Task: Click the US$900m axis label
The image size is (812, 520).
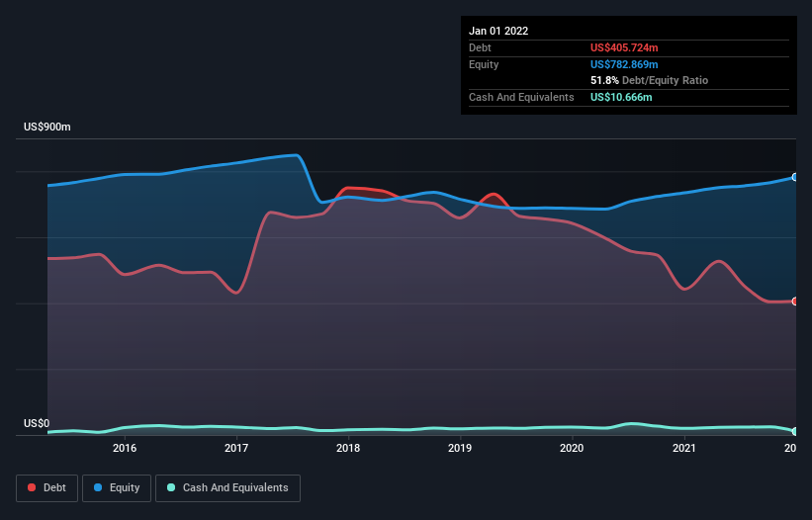Action: coord(47,127)
